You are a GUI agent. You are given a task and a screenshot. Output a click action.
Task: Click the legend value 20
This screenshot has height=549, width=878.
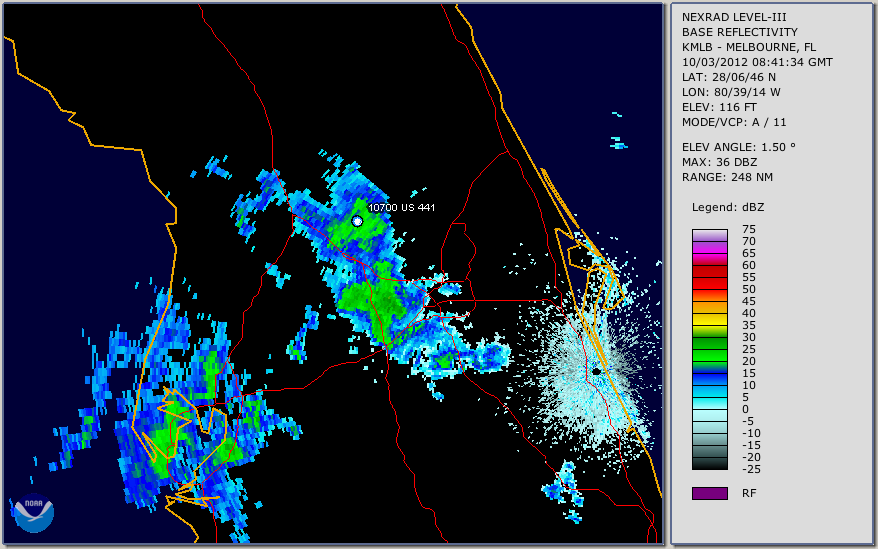click(749, 361)
